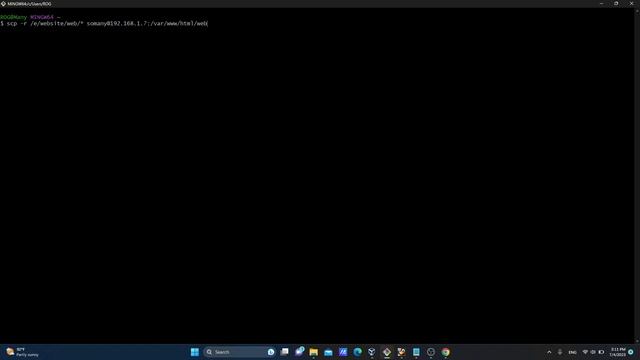
Task: Open the battery tray icon
Action: tap(601, 352)
